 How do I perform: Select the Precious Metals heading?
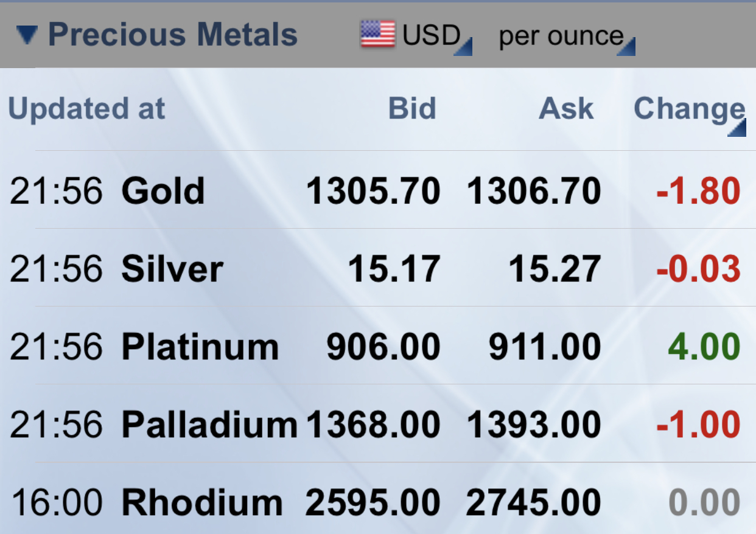tap(173, 35)
